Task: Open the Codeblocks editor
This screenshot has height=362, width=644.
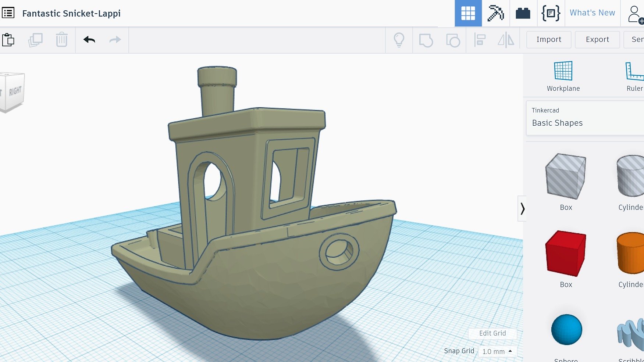Action: click(x=551, y=13)
